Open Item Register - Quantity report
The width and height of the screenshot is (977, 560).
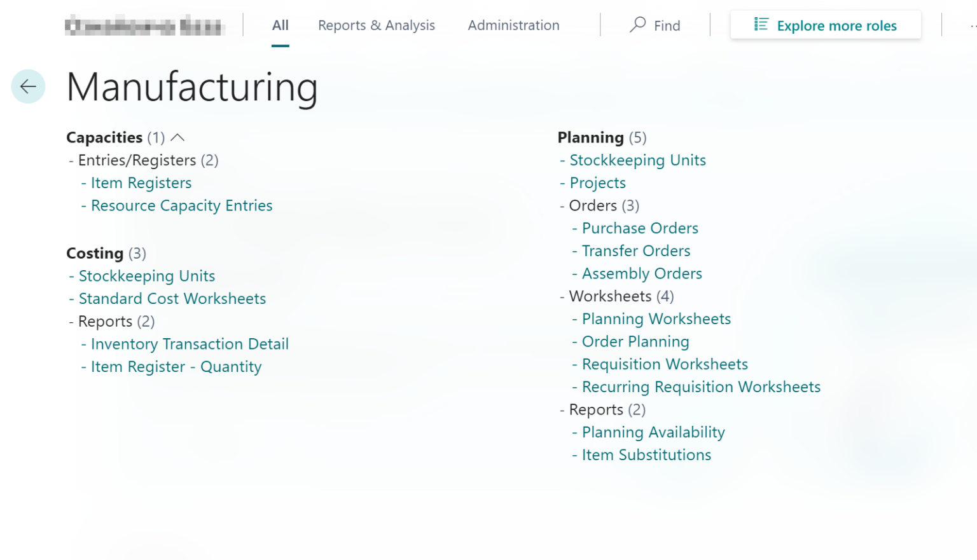pyautogui.click(x=176, y=366)
